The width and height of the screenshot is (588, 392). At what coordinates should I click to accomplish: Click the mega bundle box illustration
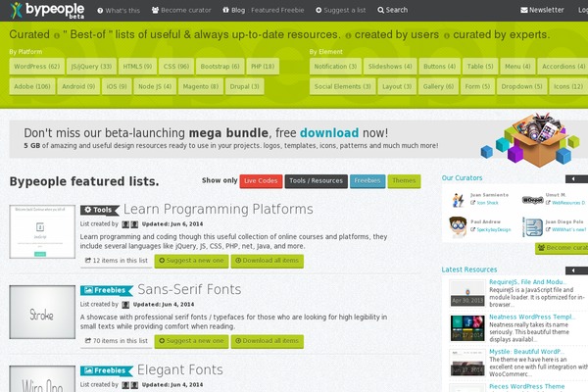(530, 139)
